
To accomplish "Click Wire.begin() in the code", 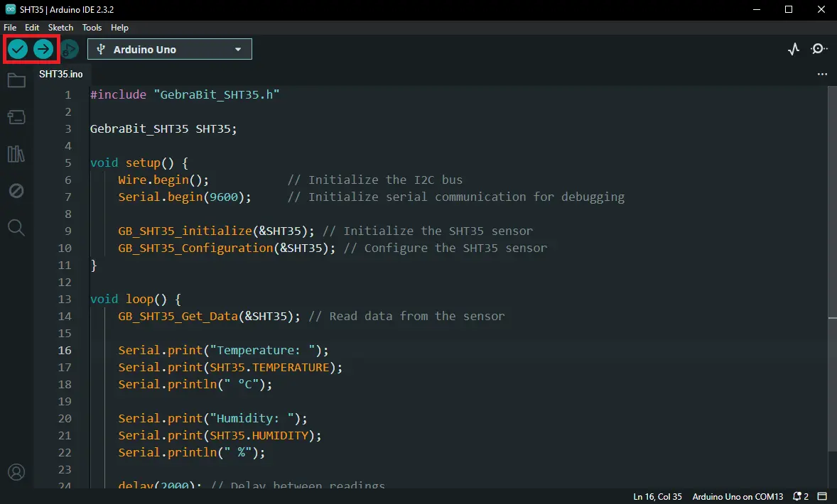I will [x=163, y=180].
